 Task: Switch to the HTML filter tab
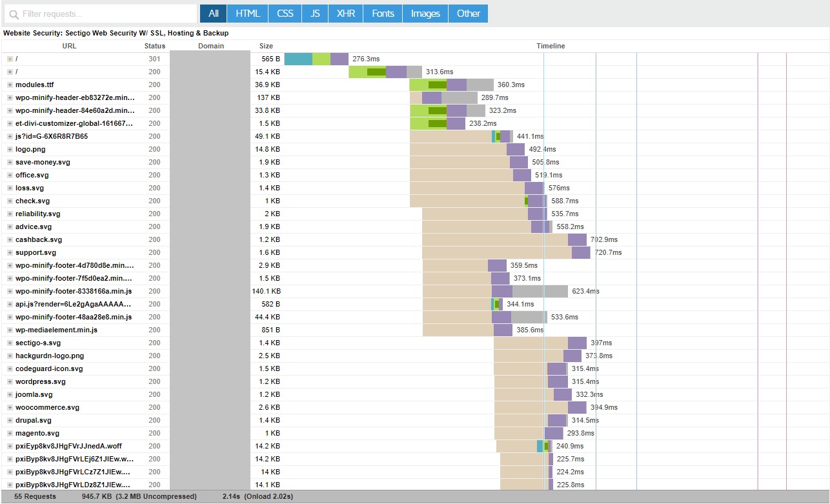point(247,14)
